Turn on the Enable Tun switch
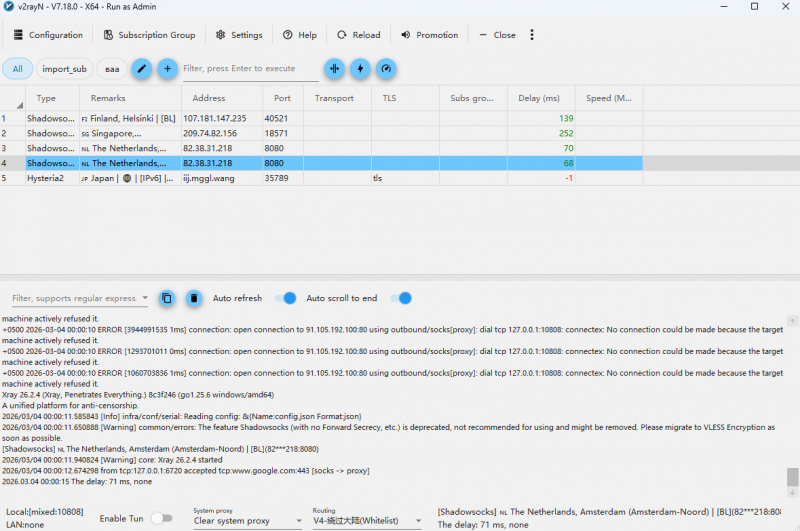 [161, 518]
